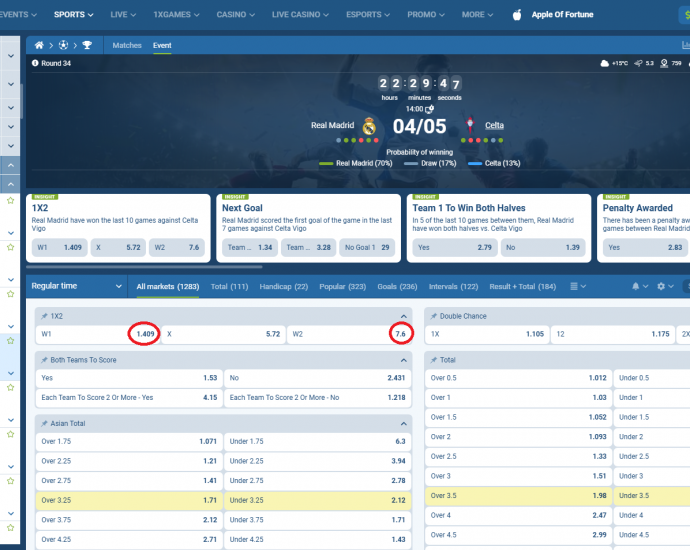Select Over 3.5 Total at 1.98
690x550 pixels.
click(518, 496)
